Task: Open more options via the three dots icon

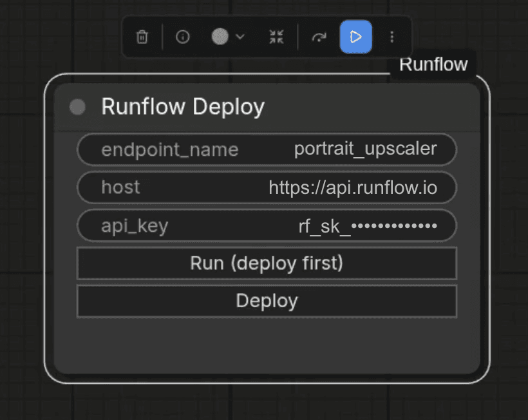Action: [x=391, y=37]
